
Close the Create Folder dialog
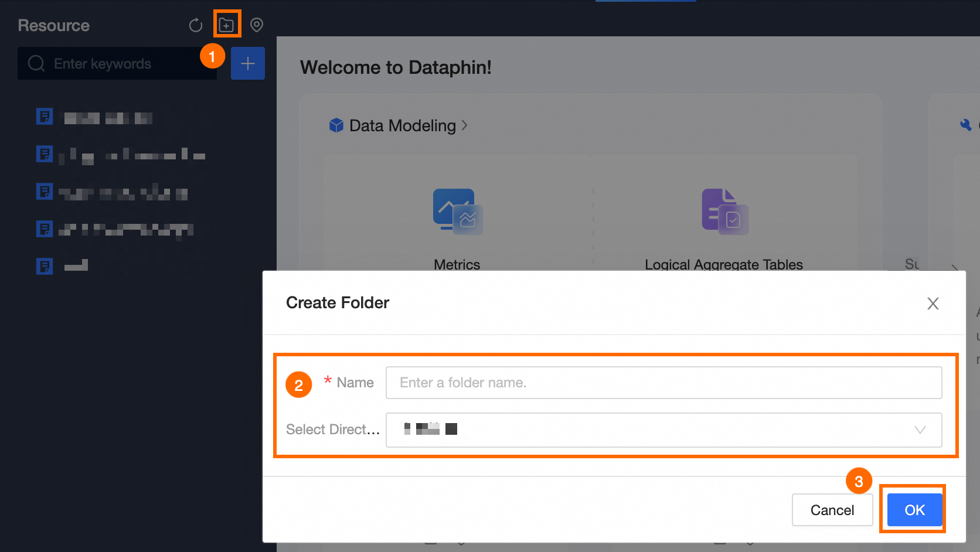point(933,303)
